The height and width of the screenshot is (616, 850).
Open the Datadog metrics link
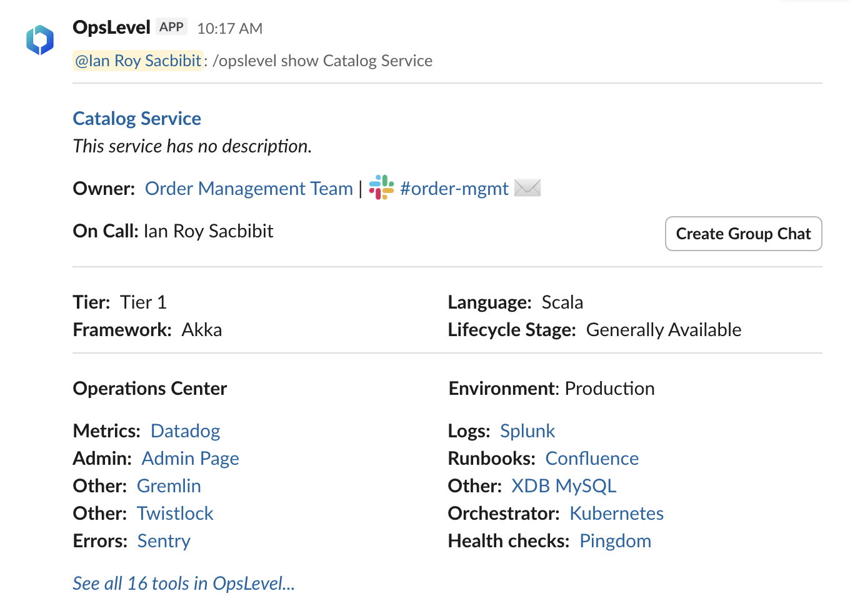pyautogui.click(x=186, y=431)
